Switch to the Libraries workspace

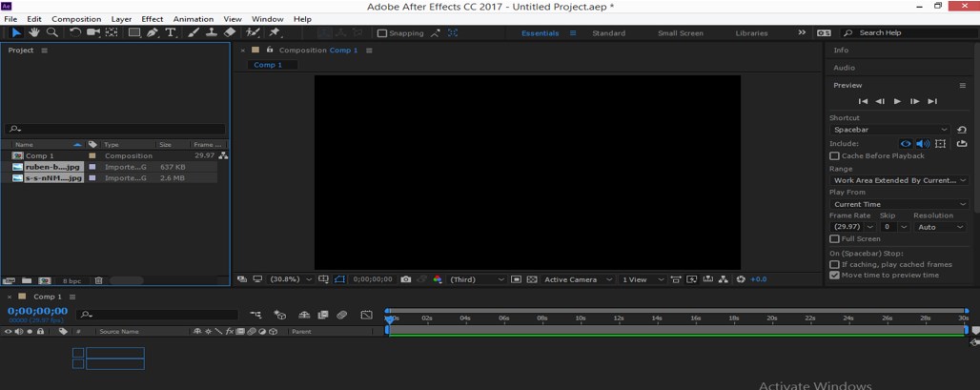[x=751, y=33]
